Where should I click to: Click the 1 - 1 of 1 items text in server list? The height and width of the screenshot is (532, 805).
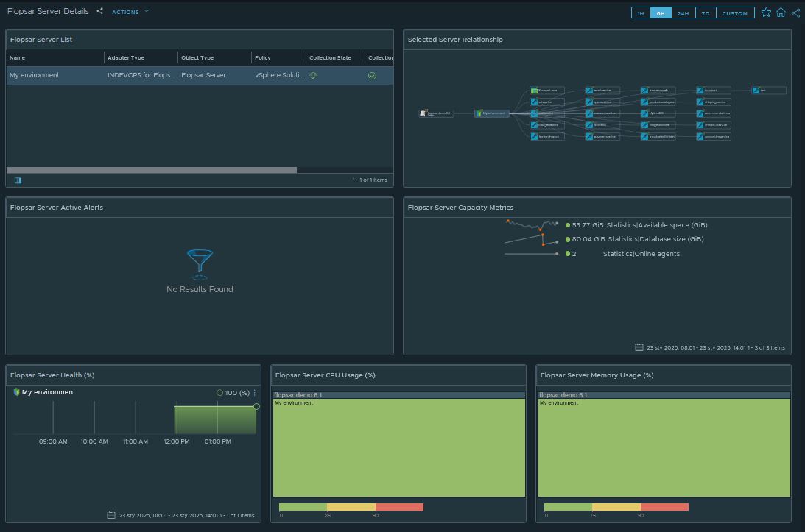click(370, 180)
